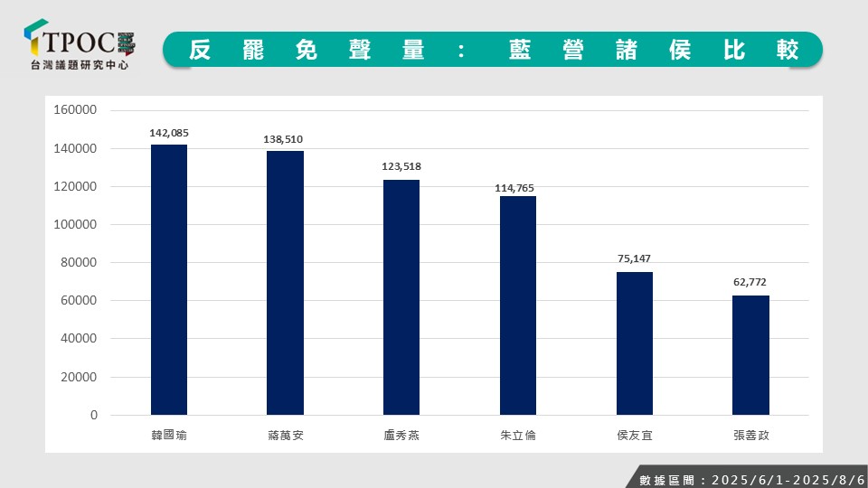The image size is (868, 488).
Task: Select the 張善政 category axis label
Action: [x=750, y=435]
